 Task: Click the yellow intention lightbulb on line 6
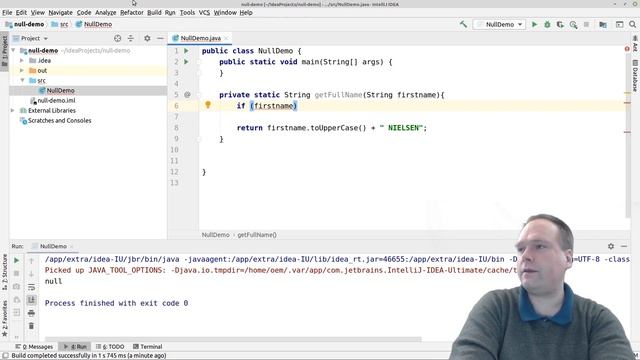[208, 105]
